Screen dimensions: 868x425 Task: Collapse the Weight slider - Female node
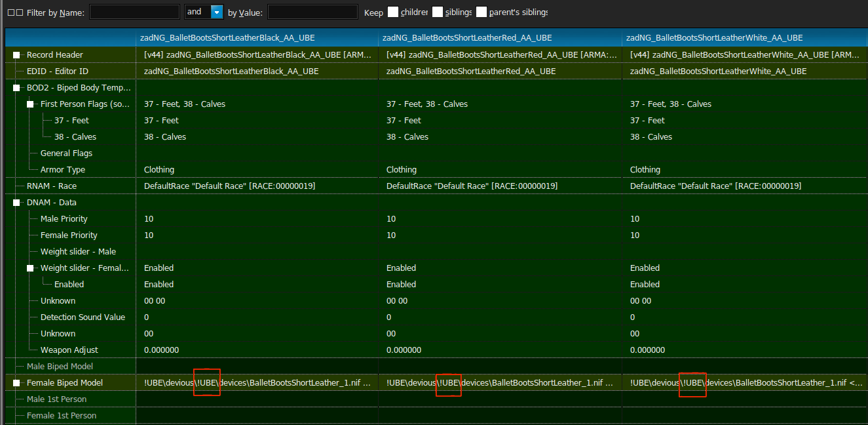tap(30, 268)
